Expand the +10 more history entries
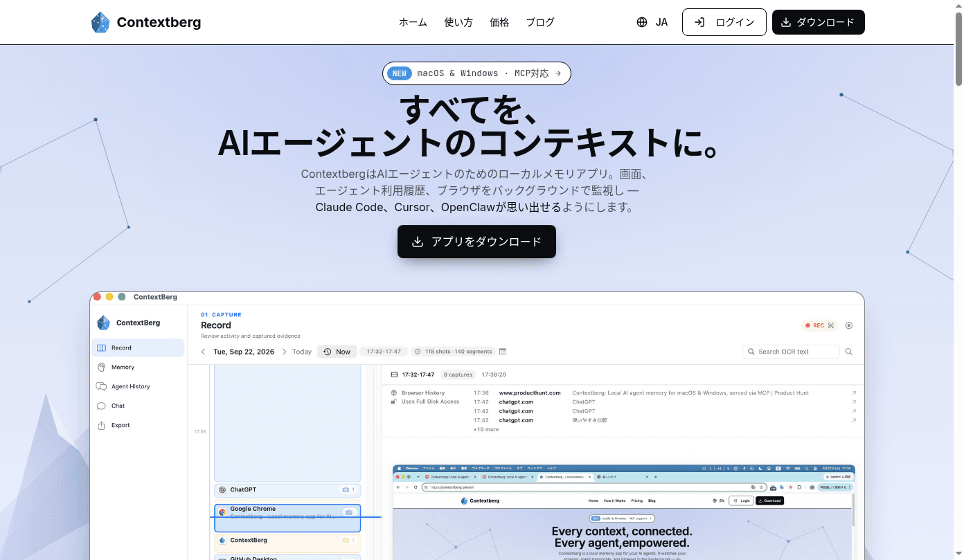Screen dimensions: 964x560 coord(486,429)
